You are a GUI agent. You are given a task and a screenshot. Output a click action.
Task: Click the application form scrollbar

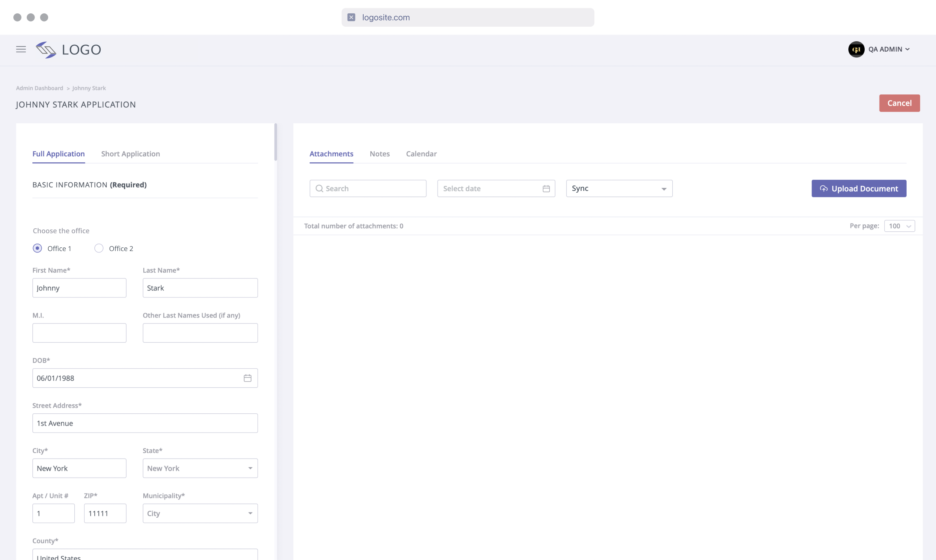(x=276, y=142)
